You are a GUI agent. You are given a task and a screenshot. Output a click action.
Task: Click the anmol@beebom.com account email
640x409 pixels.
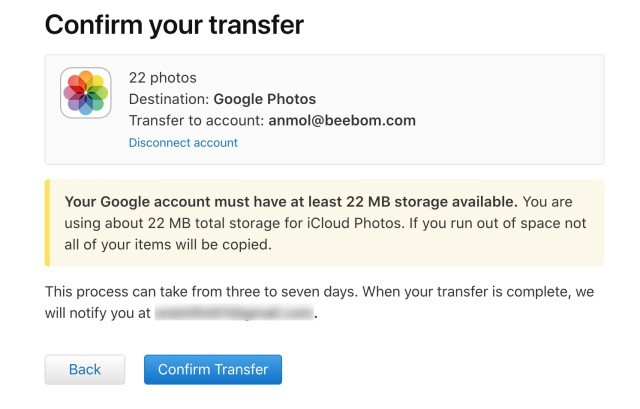[x=342, y=120]
